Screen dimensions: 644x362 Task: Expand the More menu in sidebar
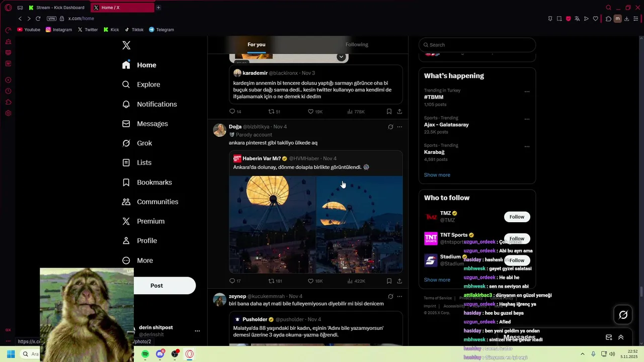click(138, 260)
